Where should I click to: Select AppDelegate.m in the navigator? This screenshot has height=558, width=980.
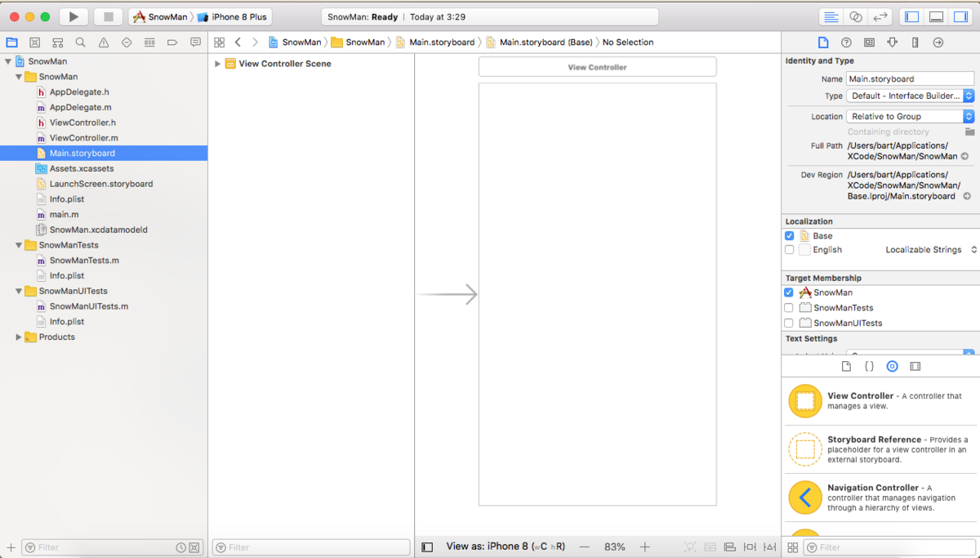(x=80, y=107)
